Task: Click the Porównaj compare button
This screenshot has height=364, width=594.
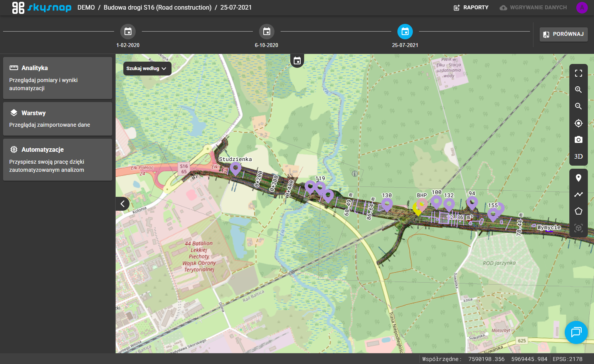Action: tap(564, 34)
